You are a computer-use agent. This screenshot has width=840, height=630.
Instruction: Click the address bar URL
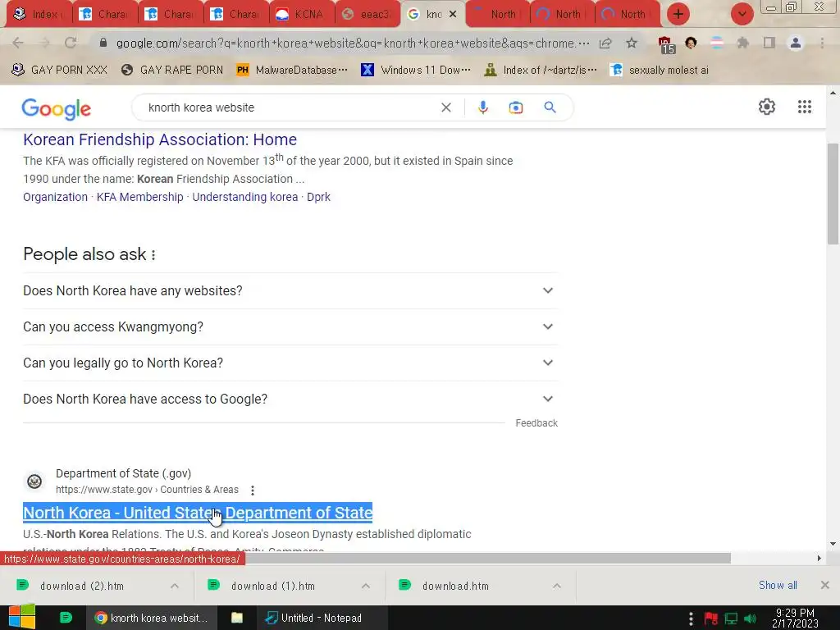click(x=352, y=43)
